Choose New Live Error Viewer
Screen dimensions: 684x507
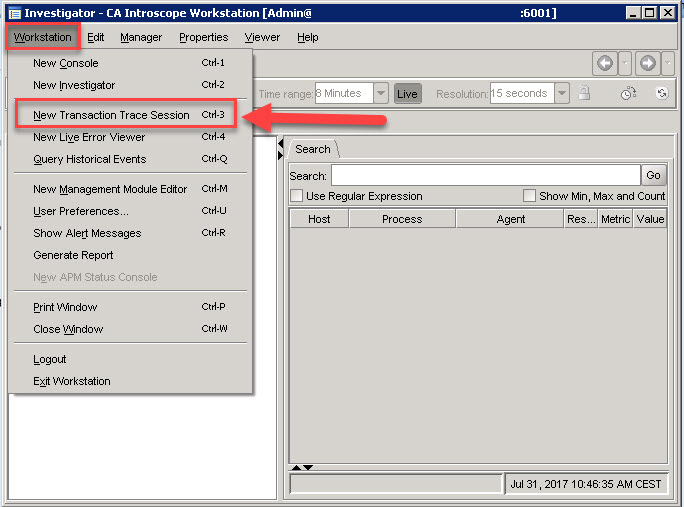(x=130, y=137)
